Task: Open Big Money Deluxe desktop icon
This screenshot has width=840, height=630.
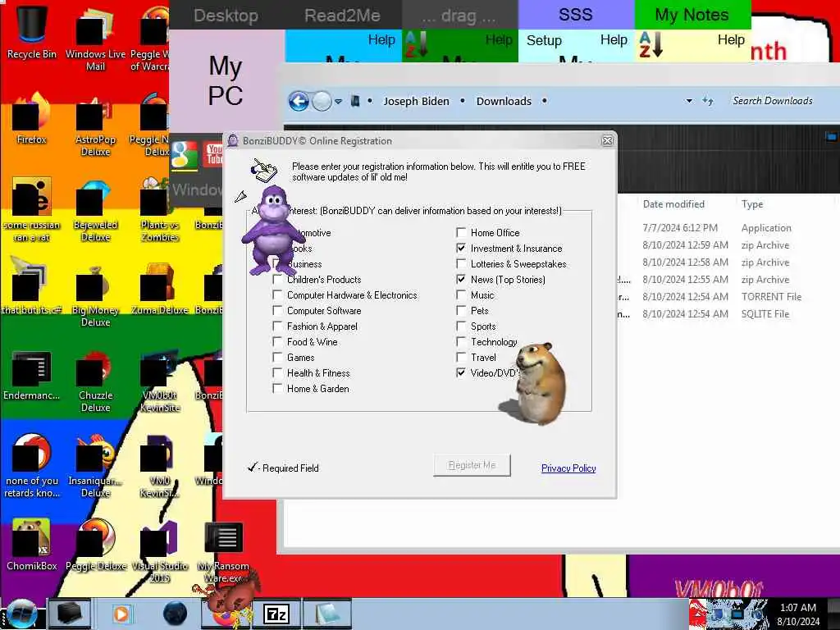Action: pos(95,294)
